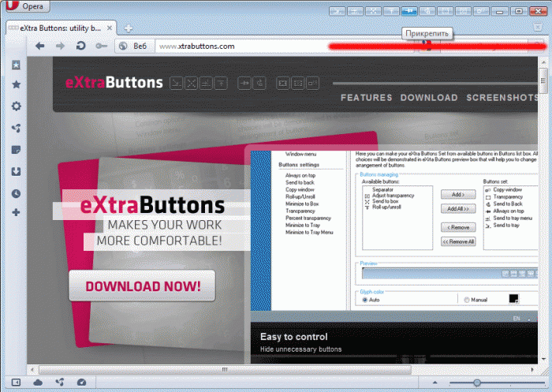
Task: Add a panel with sidebar plus icon
Action: (16, 212)
